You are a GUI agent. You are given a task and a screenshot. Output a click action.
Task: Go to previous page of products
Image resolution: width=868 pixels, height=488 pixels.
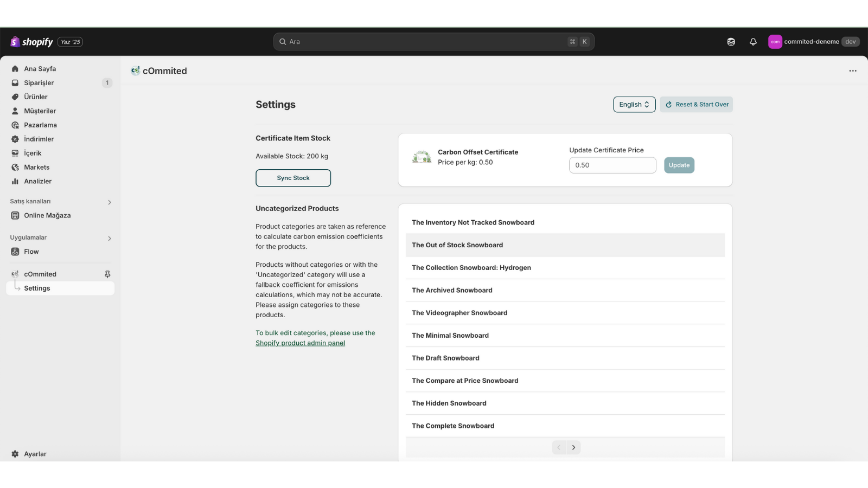(x=559, y=447)
